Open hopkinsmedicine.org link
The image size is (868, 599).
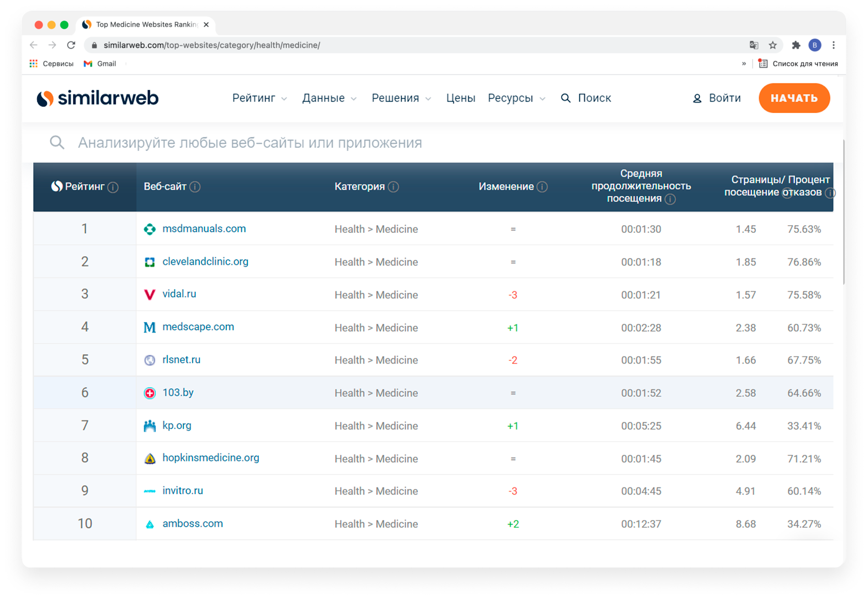pos(211,458)
